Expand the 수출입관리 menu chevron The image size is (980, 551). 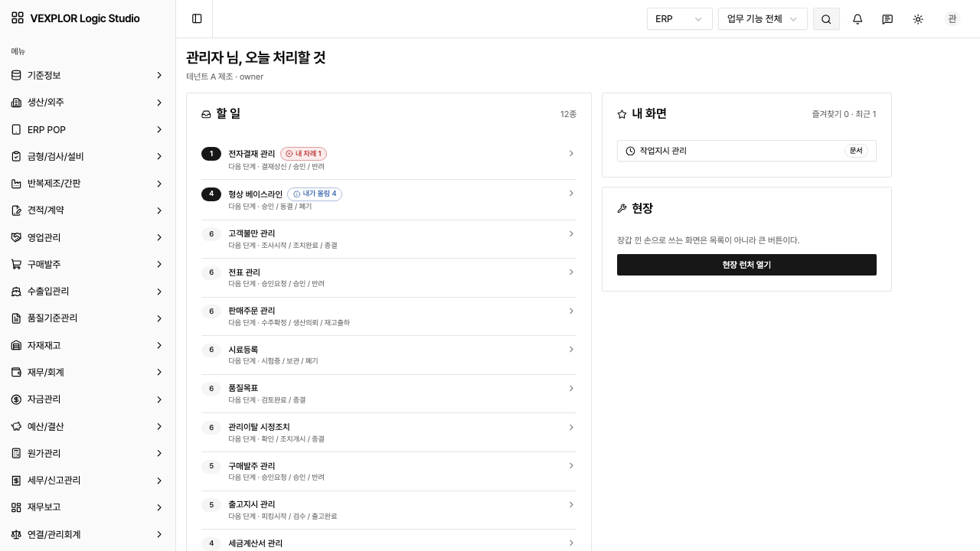click(x=159, y=292)
